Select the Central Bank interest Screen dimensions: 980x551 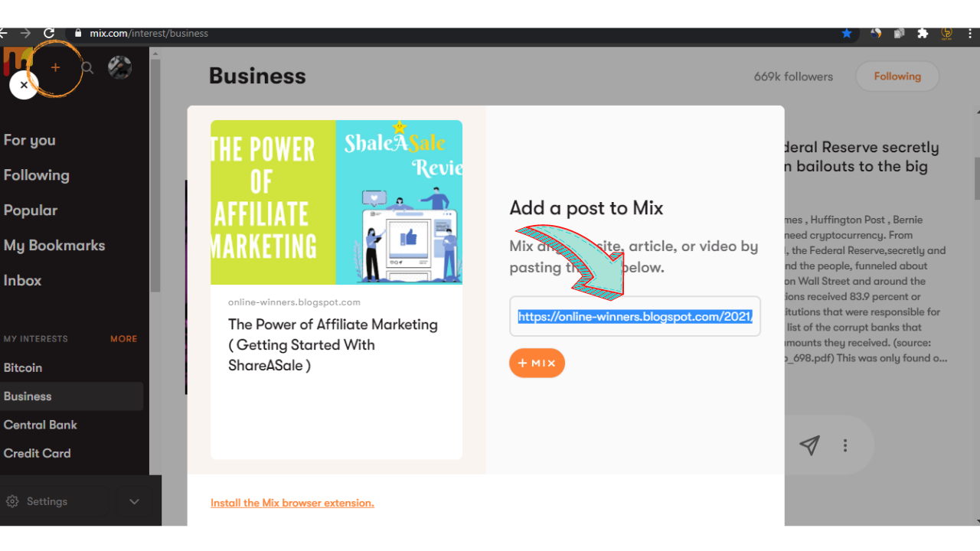click(41, 425)
